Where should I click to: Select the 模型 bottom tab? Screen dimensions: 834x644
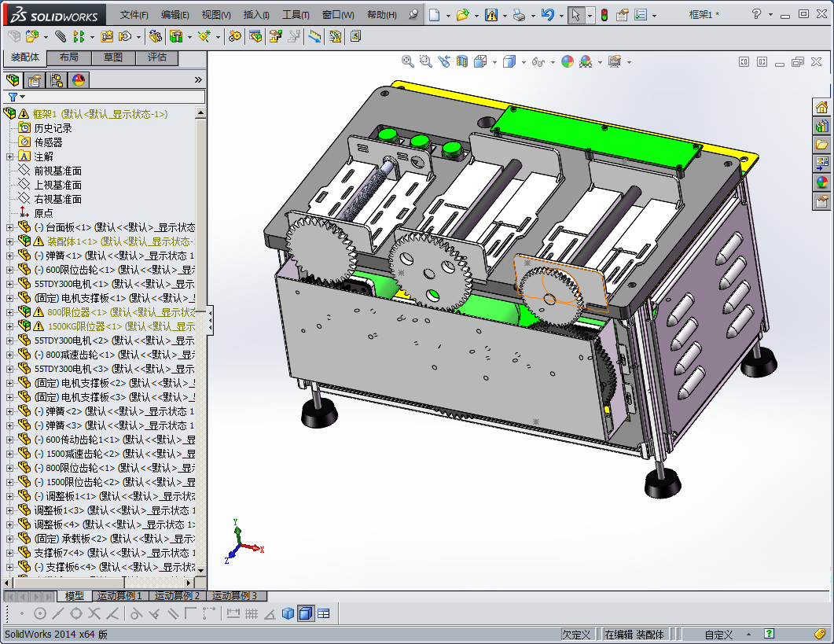tap(75, 595)
